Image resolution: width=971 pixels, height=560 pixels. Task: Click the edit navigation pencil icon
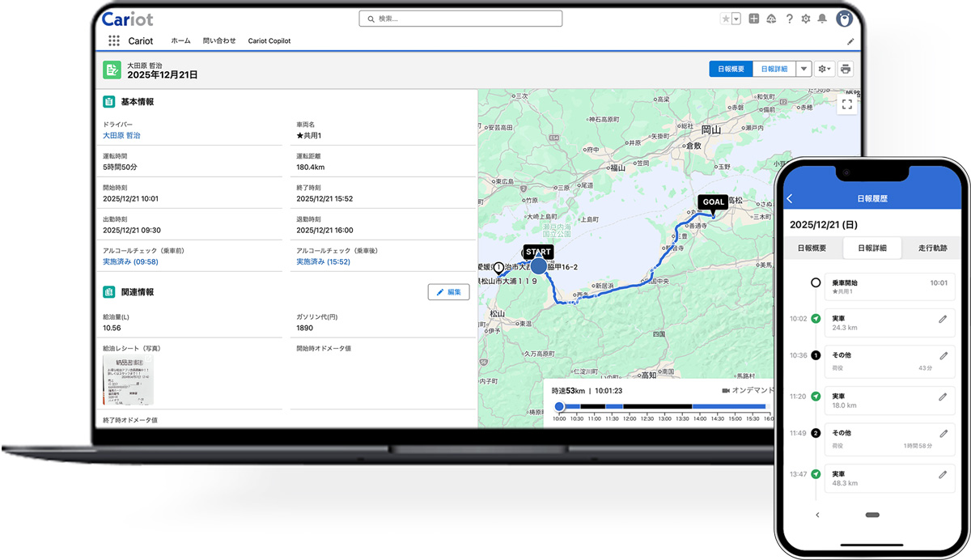click(850, 41)
